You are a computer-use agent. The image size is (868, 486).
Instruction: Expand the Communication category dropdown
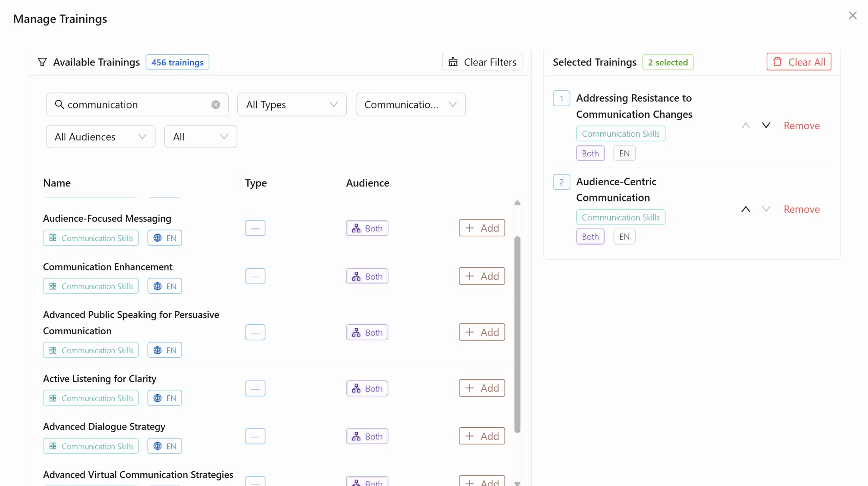(x=410, y=105)
